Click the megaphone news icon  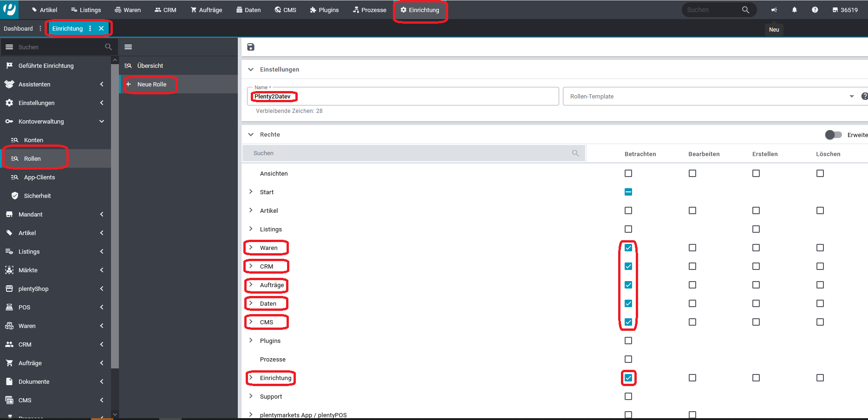(774, 10)
